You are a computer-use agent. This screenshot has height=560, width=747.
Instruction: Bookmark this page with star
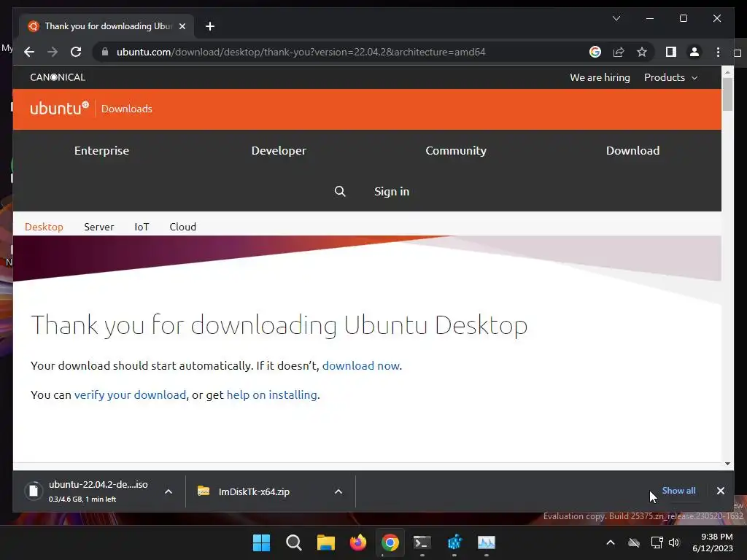point(642,52)
